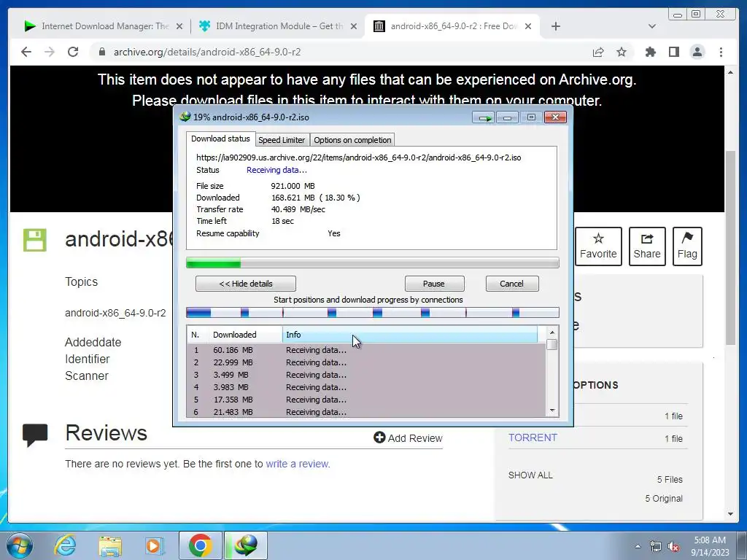
Task: Click Chrome's forward navigation arrow
Action: [50, 52]
